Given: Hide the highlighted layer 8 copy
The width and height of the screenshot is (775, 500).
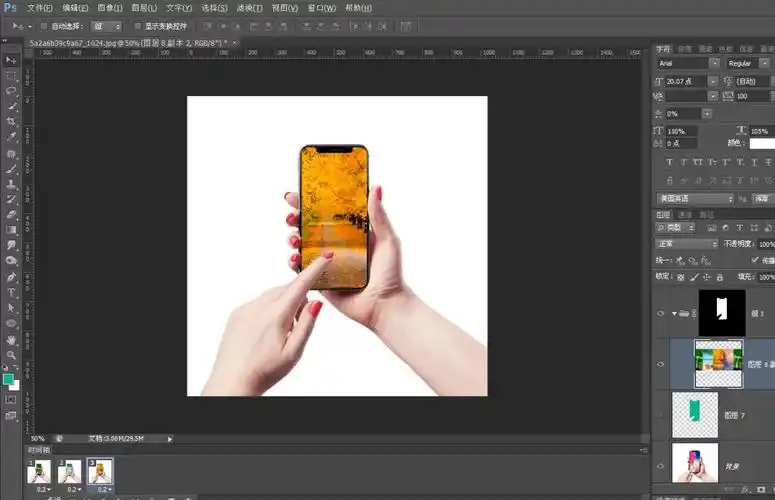Looking at the screenshot, I should 661,364.
